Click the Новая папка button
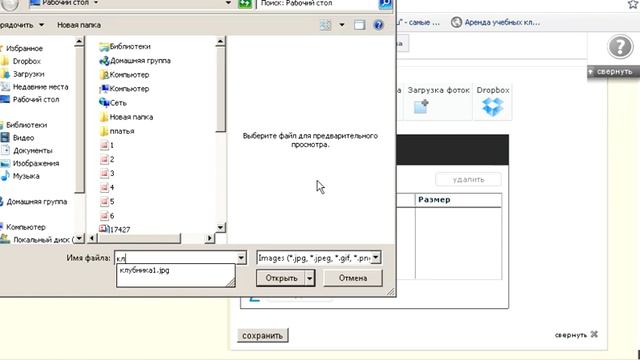 [79, 25]
